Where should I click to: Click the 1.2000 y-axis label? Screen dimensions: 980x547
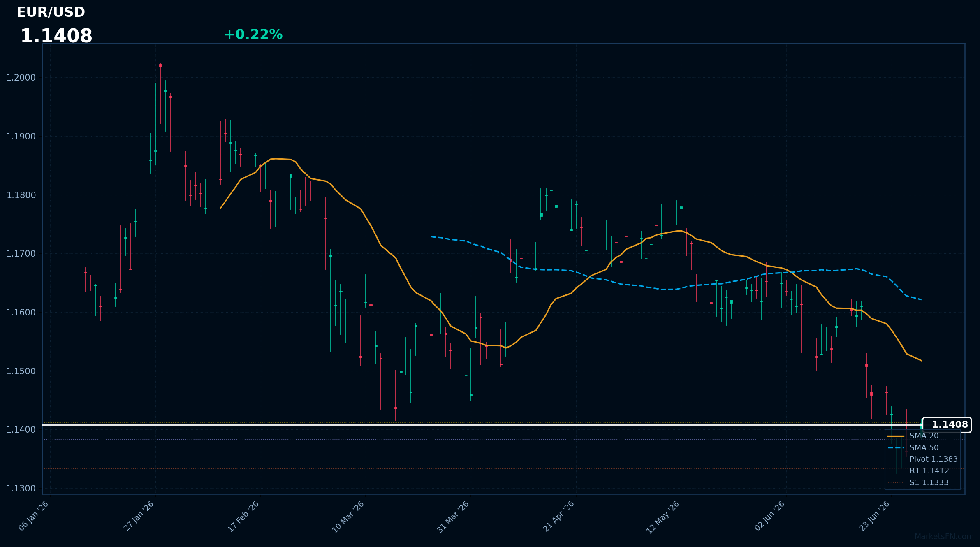coord(21,78)
